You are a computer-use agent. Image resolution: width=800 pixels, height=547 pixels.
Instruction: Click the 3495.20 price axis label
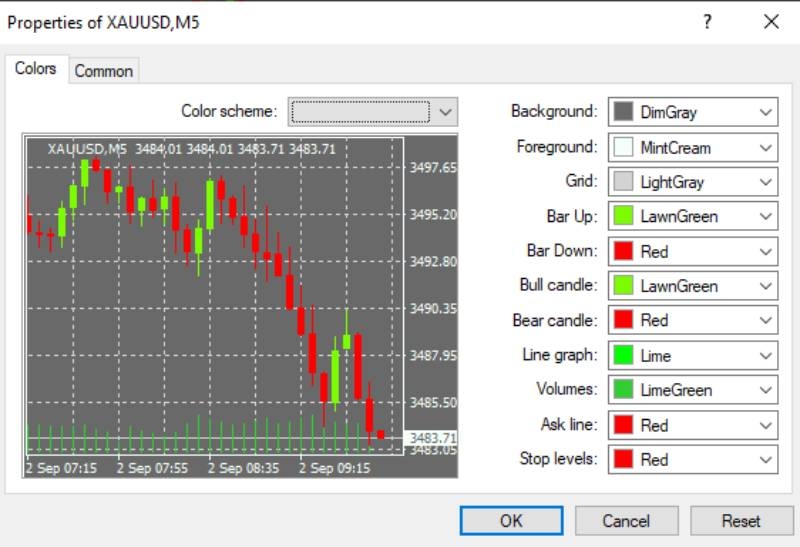pos(433,215)
